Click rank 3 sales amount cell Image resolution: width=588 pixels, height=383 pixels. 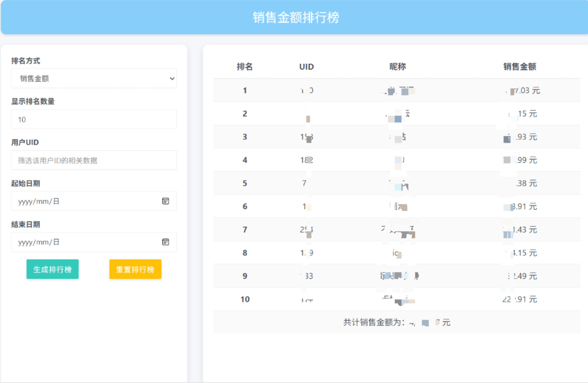(521, 137)
